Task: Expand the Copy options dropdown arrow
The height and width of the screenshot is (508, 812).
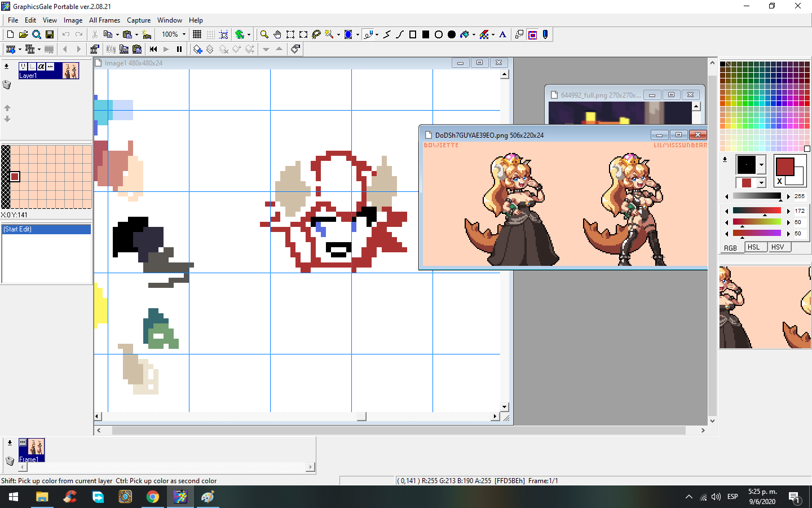Action: (117, 34)
